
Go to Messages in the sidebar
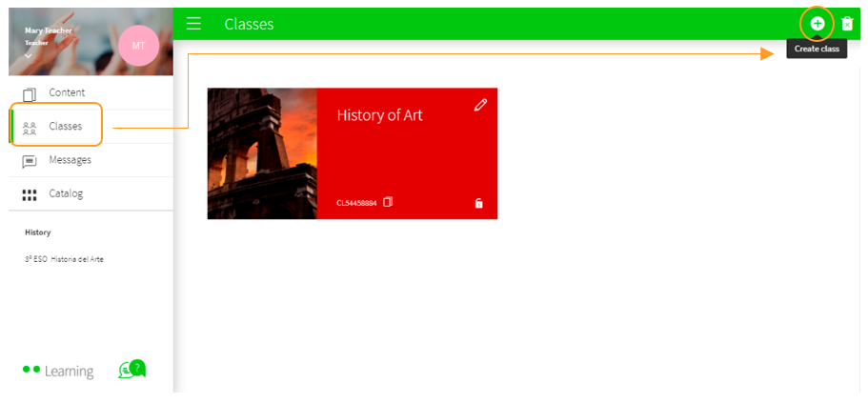[70, 160]
